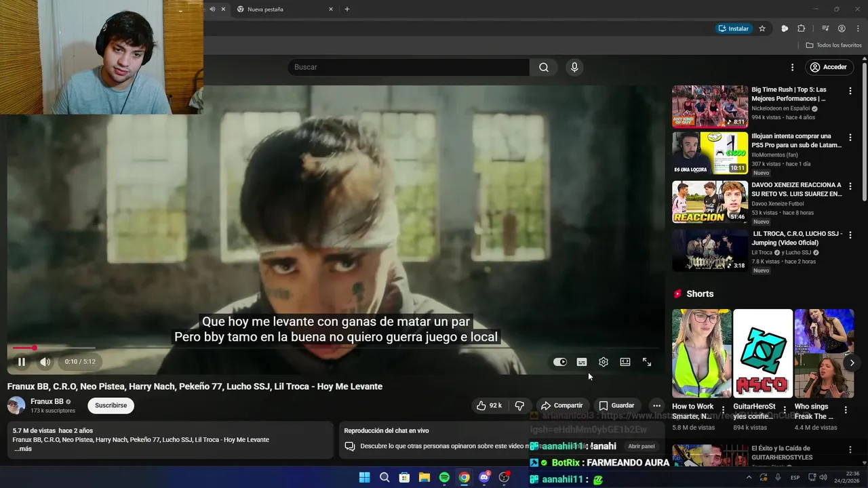The height and width of the screenshot is (488, 868).
Task: Open a new browser tab with plus
Action: pyautogui.click(x=347, y=9)
